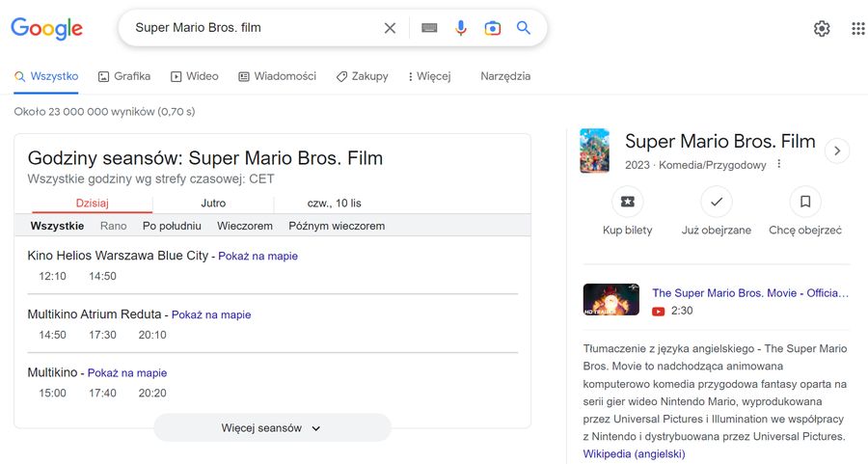Click the movie trailer thumbnail
Image resolution: width=868 pixels, height=464 pixels.
[611, 300]
